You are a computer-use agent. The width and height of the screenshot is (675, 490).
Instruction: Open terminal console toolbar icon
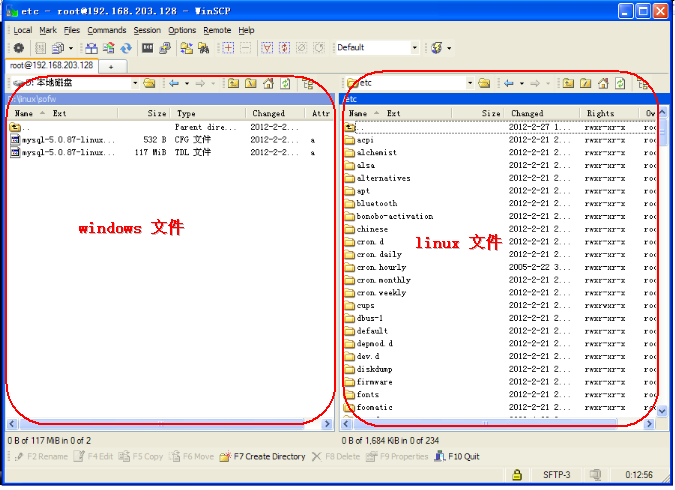148,48
